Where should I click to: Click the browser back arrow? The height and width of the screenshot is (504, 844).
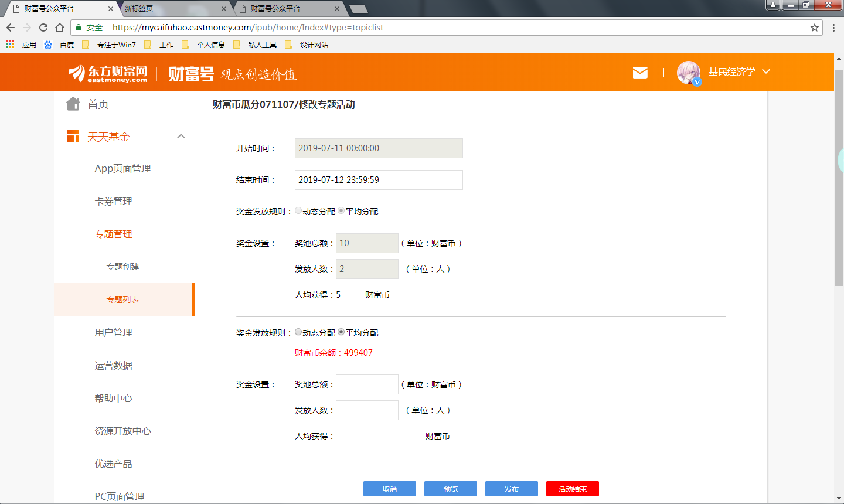coord(11,28)
